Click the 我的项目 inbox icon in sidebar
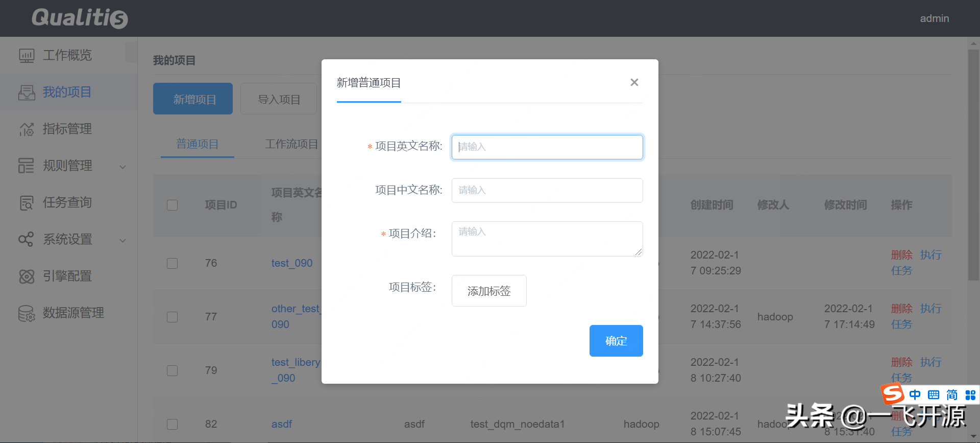 [27, 92]
